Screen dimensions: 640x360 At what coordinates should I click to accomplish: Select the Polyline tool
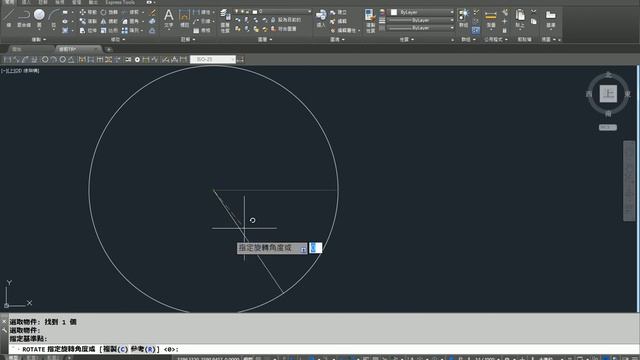click(24, 17)
